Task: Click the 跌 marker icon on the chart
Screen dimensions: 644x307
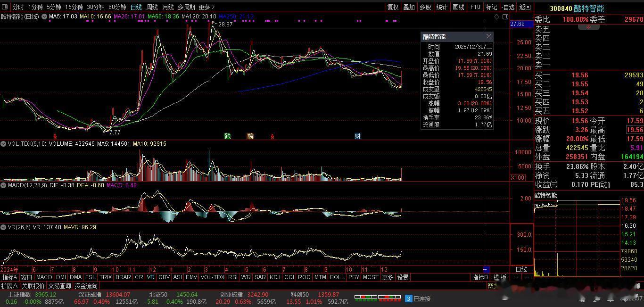Action: click(x=228, y=136)
